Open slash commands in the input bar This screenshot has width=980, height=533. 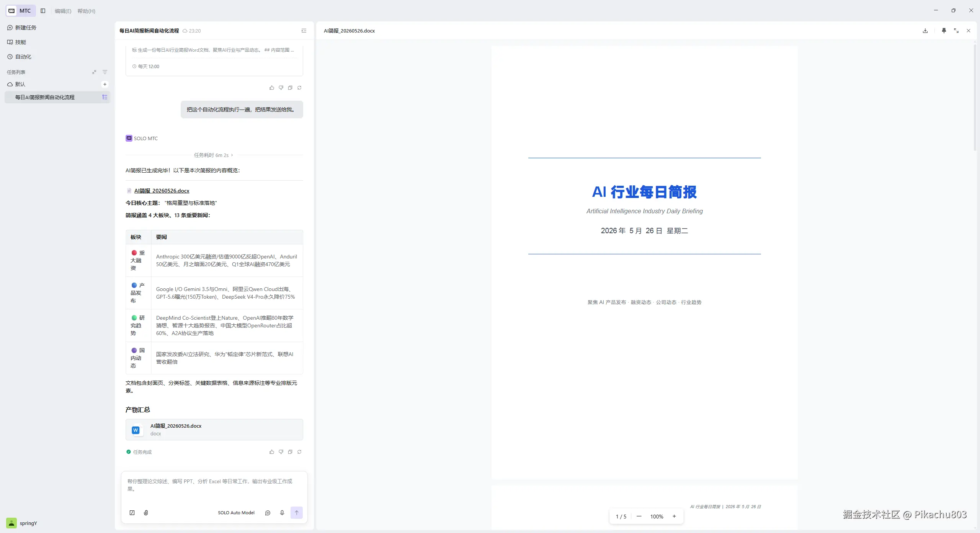coord(132,513)
